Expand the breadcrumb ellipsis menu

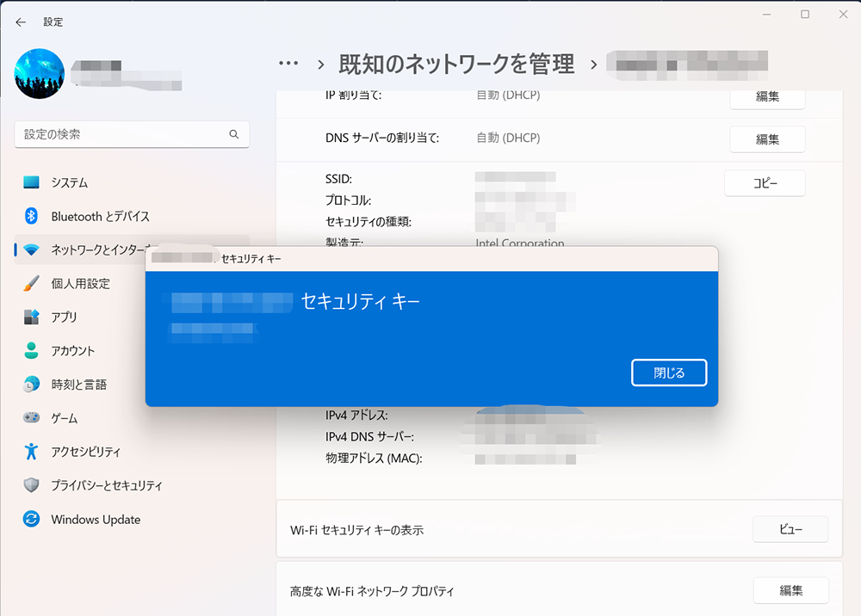coord(288,64)
